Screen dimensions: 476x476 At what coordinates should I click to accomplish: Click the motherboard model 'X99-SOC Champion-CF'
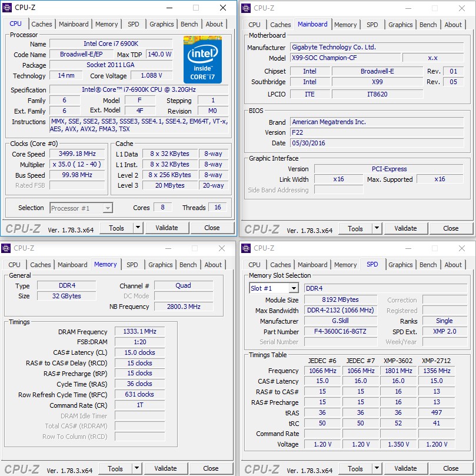345,58
